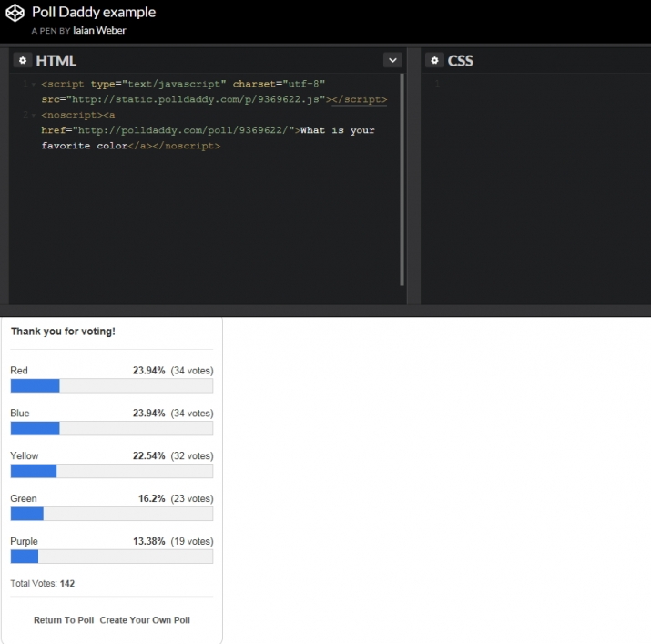Click the 22.54% (32 votes) Yellow value

coord(173,455)
